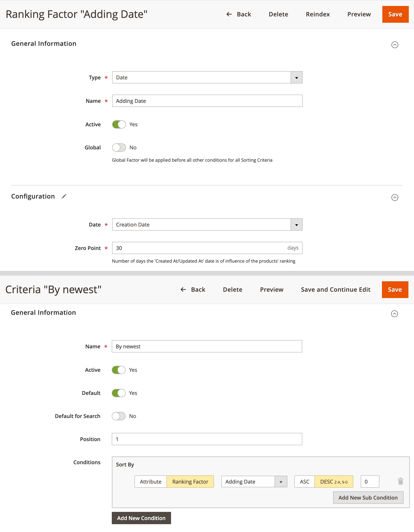This screenshot has height=532, width=414.
Task: Open the Date dropdown showing Creation Date
Action: pyautogui.click(x=207, y=225)
